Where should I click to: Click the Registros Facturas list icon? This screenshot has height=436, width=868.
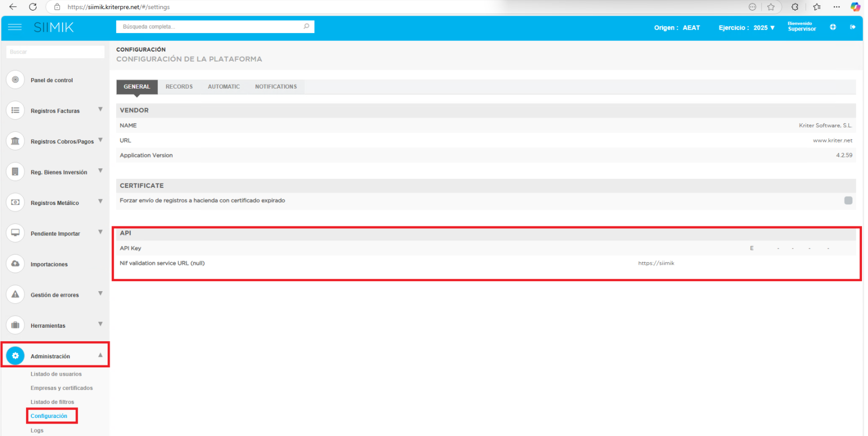[x=16, y=110]
